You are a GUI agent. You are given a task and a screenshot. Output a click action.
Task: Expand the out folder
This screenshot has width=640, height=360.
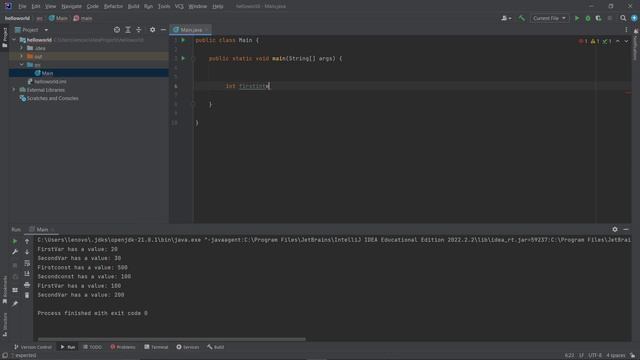point(22,56)
